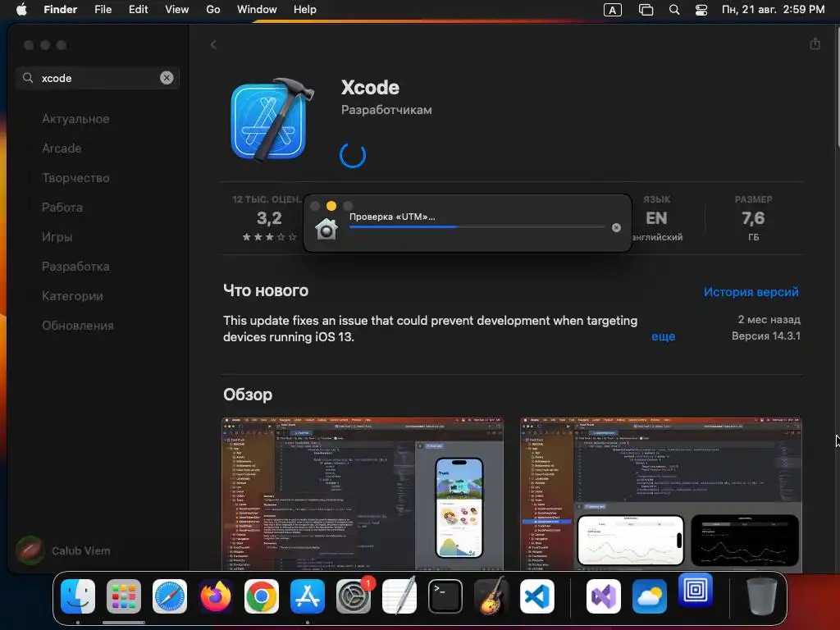
Task: Click the magnifier icon in search field
Action: pos(28,78)
